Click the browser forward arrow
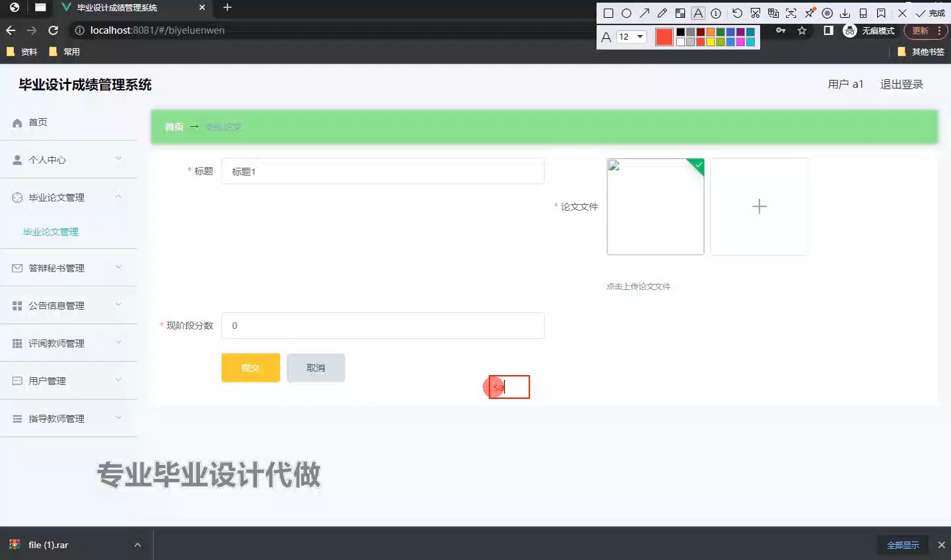The image size is (951, 560). [x=32, y=30]
